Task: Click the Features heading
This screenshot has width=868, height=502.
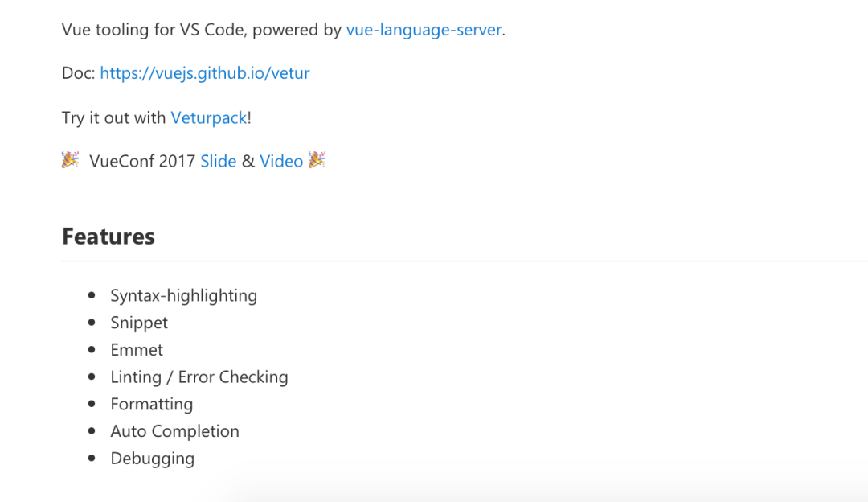Action: pos(108,237)
